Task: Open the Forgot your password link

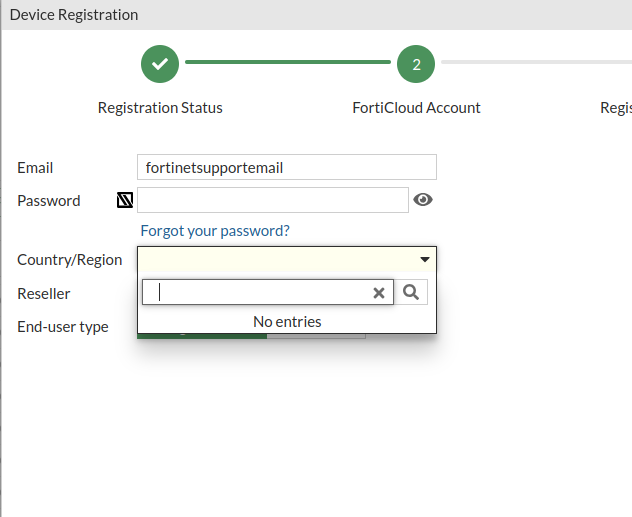Action: pyautogui.click(x=215, y=231)
